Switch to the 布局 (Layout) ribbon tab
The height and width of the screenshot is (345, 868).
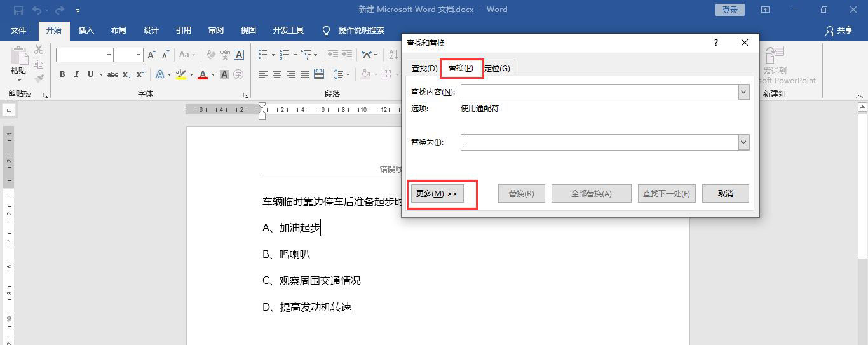point(118,30)
